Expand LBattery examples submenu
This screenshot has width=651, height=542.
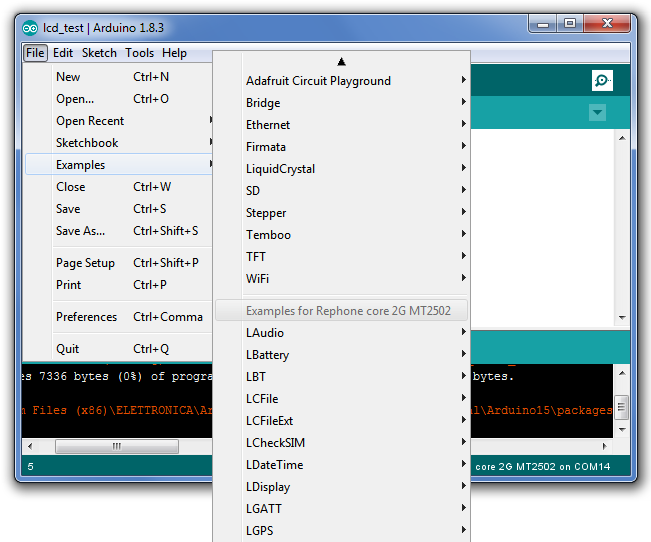pyautogui.click(x=342, y=355)
